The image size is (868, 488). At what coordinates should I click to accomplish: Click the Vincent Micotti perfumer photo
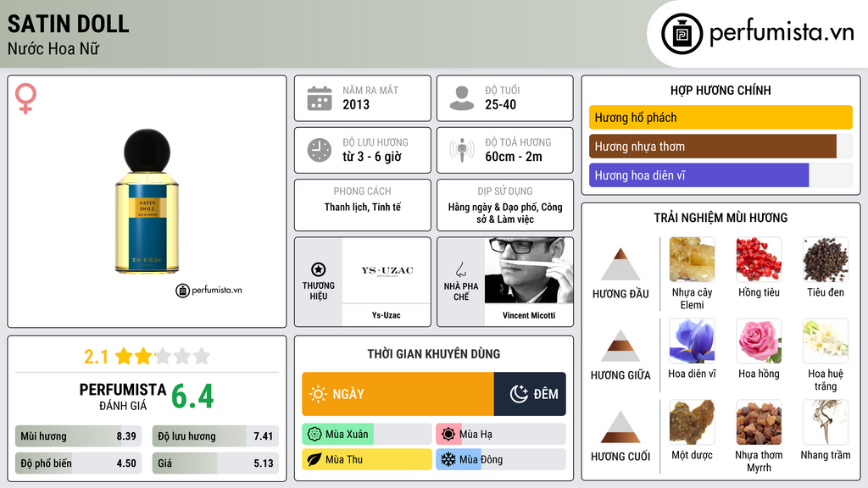529,270
